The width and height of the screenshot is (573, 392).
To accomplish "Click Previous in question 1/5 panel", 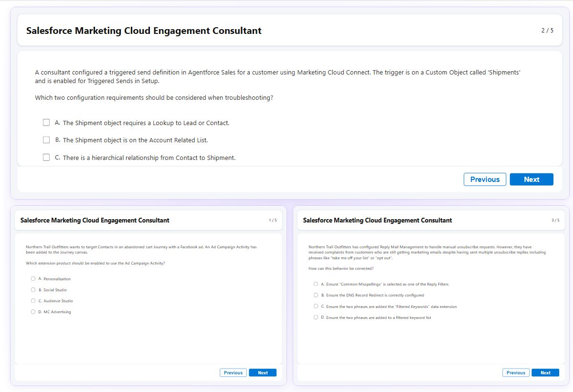I will pyautogui.click(x=233, y=373).
